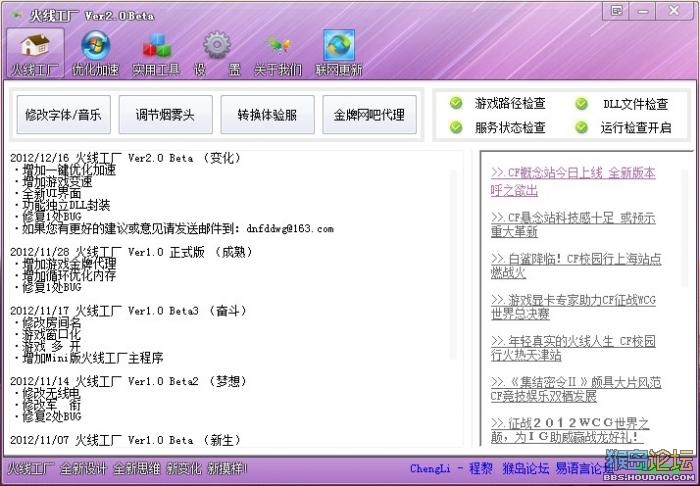Click the Ver2.0 Beta (变化) changelog heading
Screen dimensions: 700x486
click(125, 158)
